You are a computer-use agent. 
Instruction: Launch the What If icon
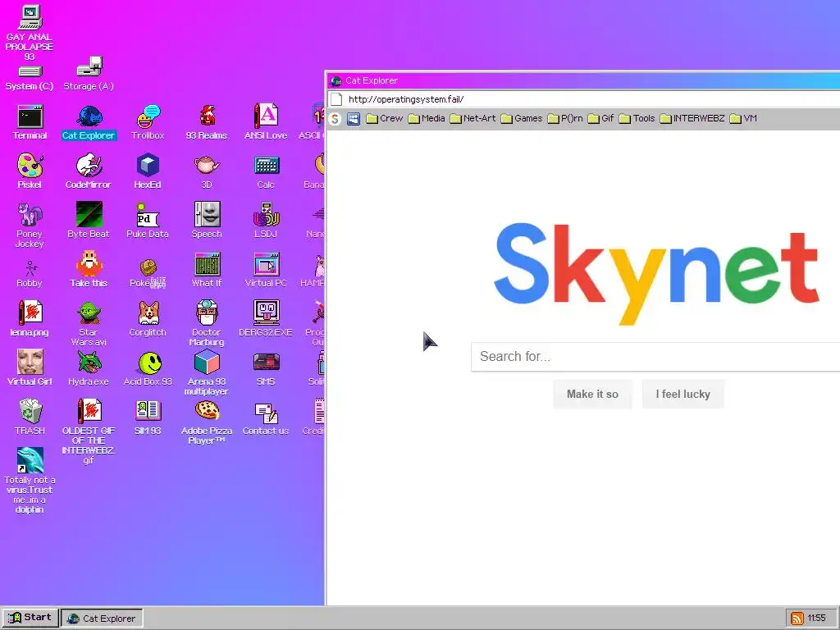[207, 270]
